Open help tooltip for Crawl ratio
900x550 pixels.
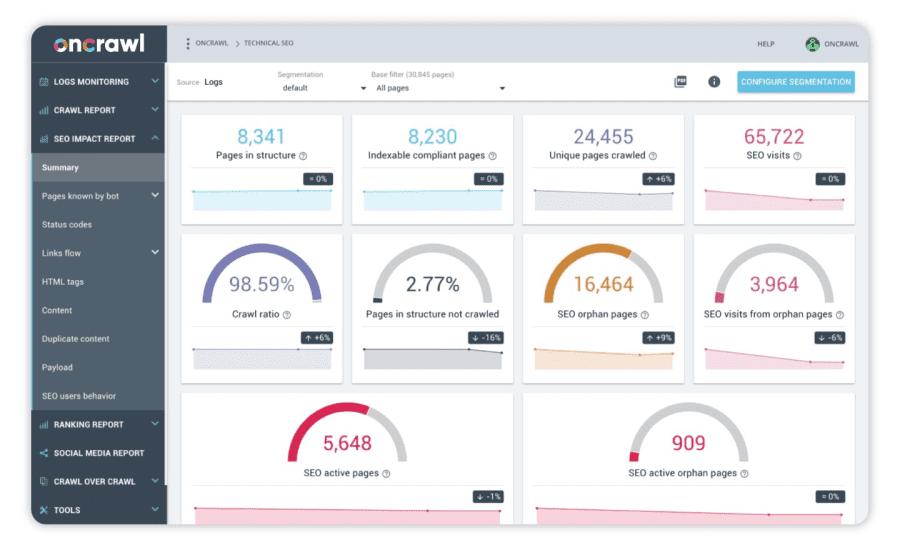286,315
